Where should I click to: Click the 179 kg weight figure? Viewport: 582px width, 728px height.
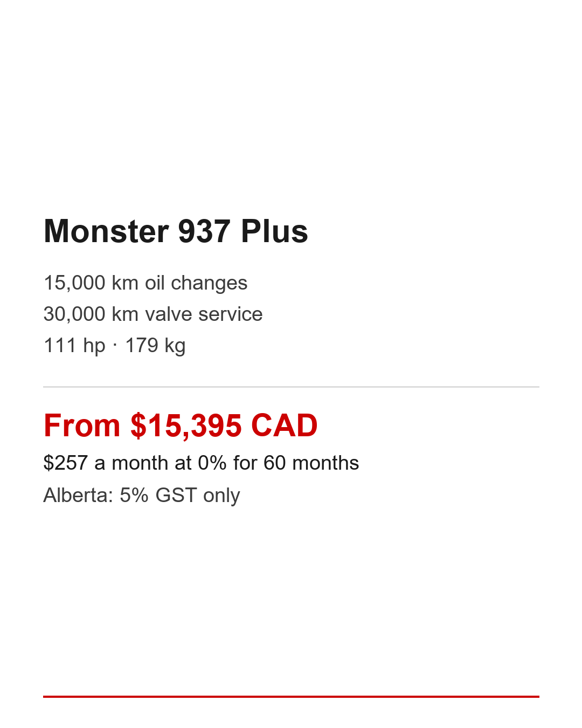[155, 346]
